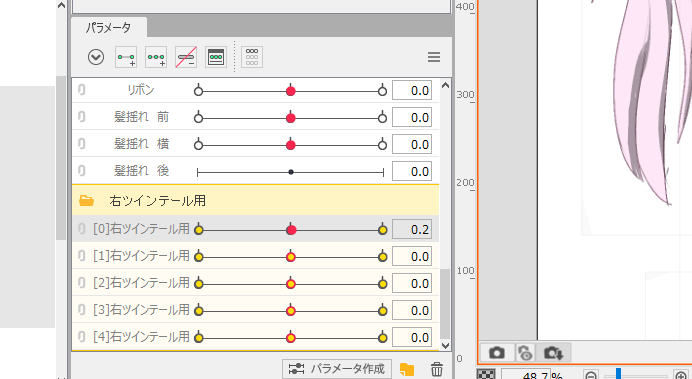Select the [0]右ツインテール用 parameter name
Screen dimensions: 692x379
coord(141,229)
